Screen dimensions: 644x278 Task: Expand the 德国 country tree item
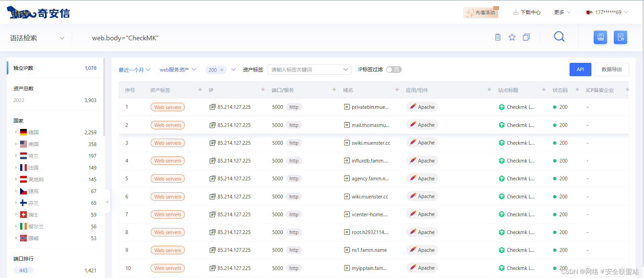[x=16, y=132]
